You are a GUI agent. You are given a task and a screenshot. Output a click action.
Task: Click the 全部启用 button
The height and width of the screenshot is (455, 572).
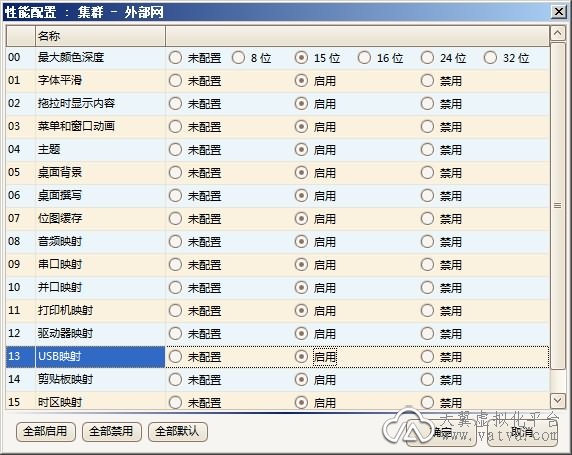[x=46, y=432]
